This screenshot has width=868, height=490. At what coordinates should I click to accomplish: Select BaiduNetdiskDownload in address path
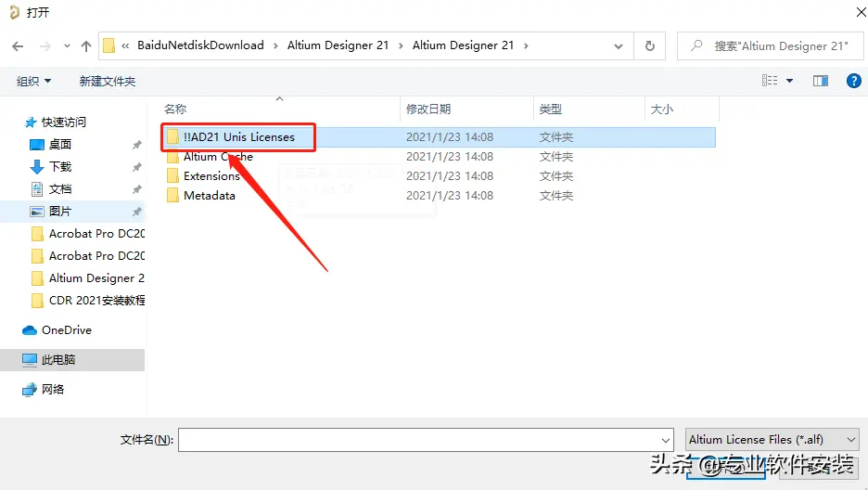click(200, 45)
